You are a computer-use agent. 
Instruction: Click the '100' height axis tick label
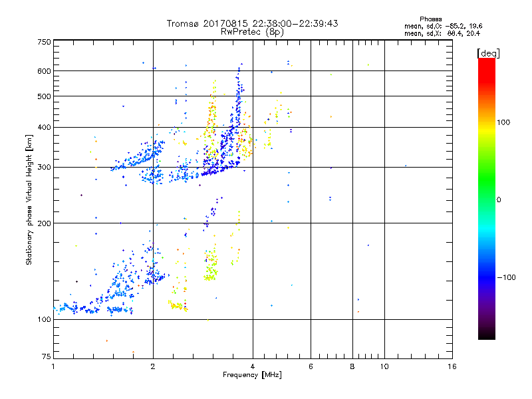[x=44, y=319]
